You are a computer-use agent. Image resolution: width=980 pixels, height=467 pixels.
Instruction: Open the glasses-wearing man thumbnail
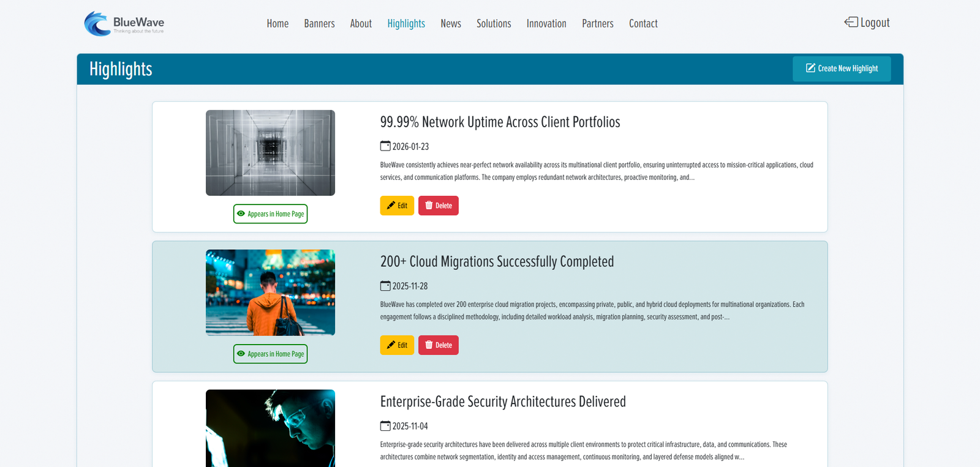(270, 428)
